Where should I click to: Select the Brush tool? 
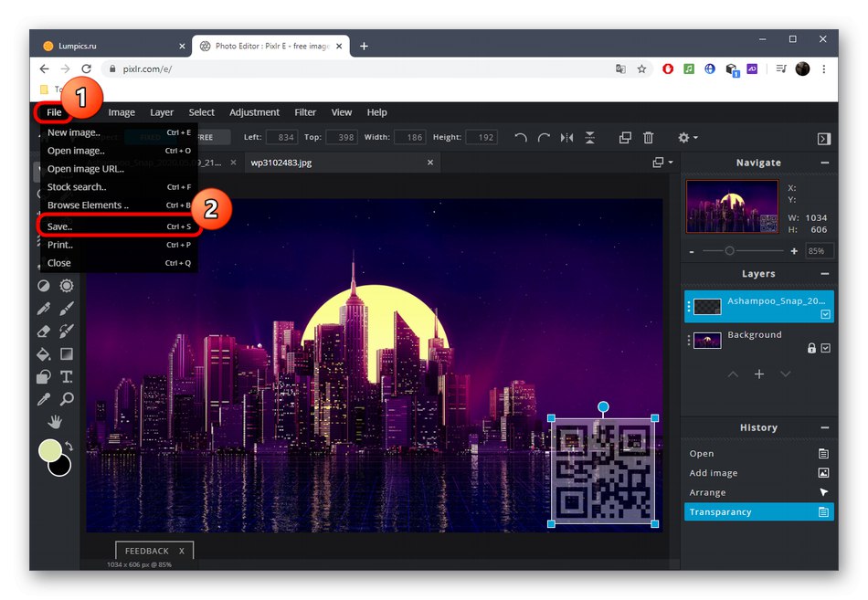[67, 309]
